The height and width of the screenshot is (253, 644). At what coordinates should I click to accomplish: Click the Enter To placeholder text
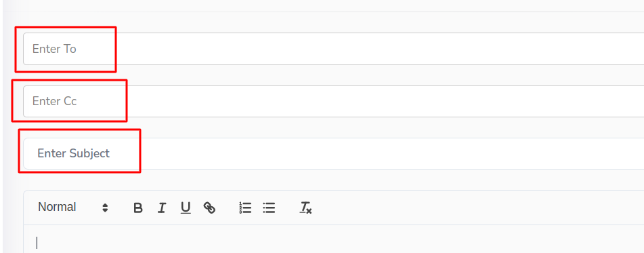pos(54,49)
